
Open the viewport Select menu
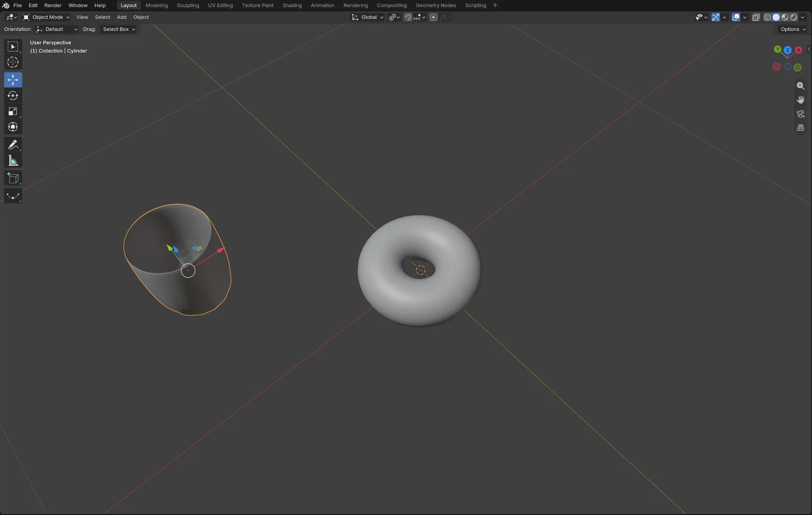pos(103,17)
